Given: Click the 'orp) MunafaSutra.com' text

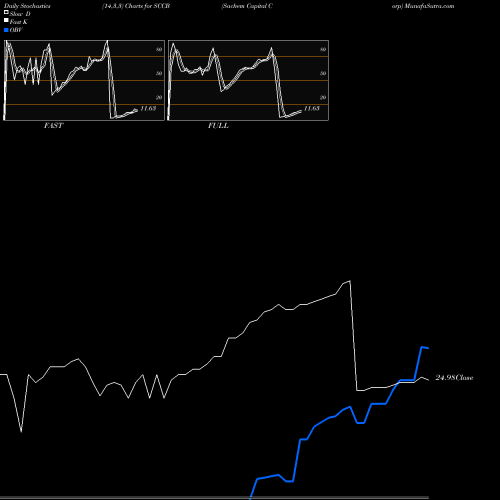Looking at the screenshot, I should point(423,6).
